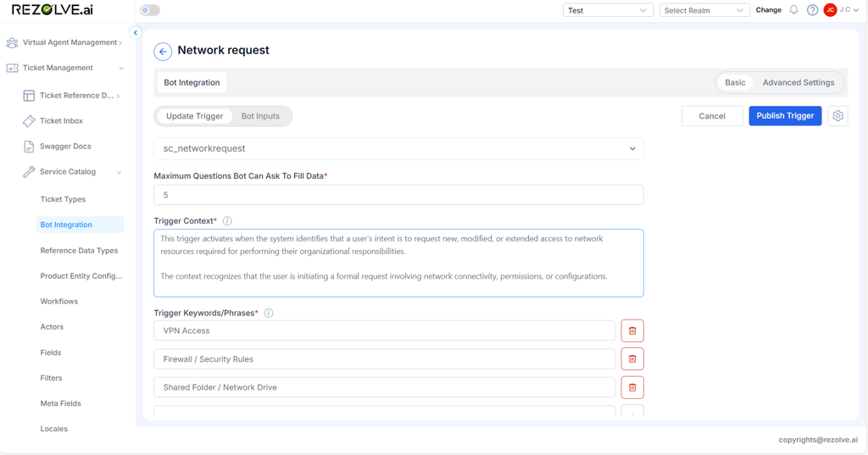868x455 pixels.
Task: Expand Ticket Reference D... submenu arrow
Action: click(118, 97)
